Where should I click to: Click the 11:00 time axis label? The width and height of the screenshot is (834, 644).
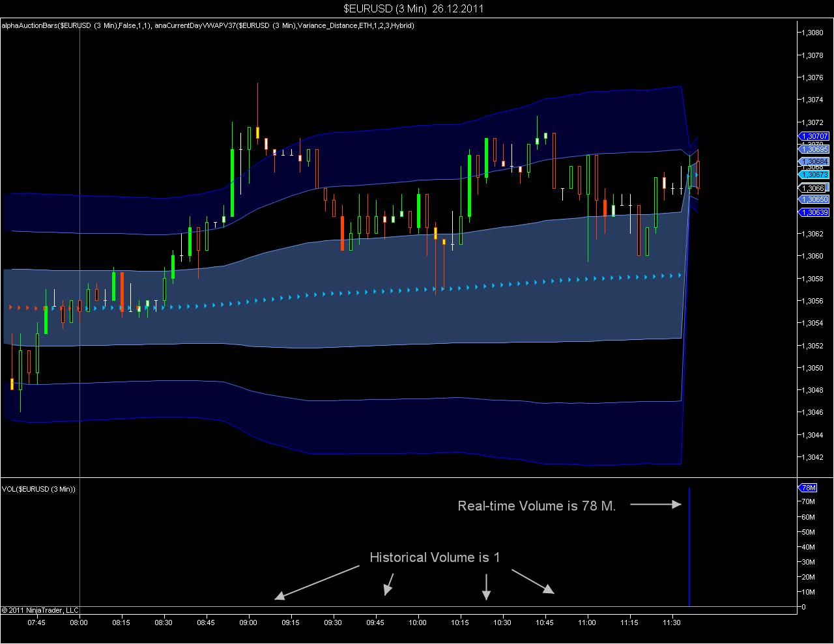point(587,623)
